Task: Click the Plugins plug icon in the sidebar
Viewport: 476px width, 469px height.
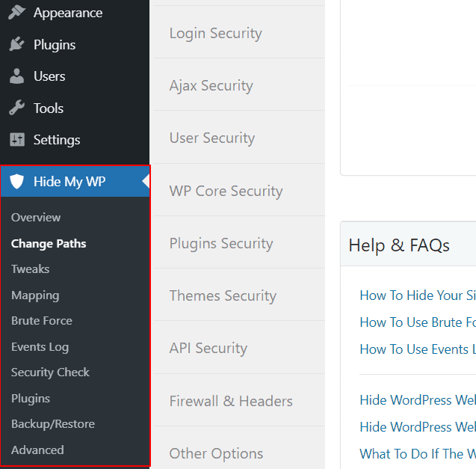Action: 16,44
